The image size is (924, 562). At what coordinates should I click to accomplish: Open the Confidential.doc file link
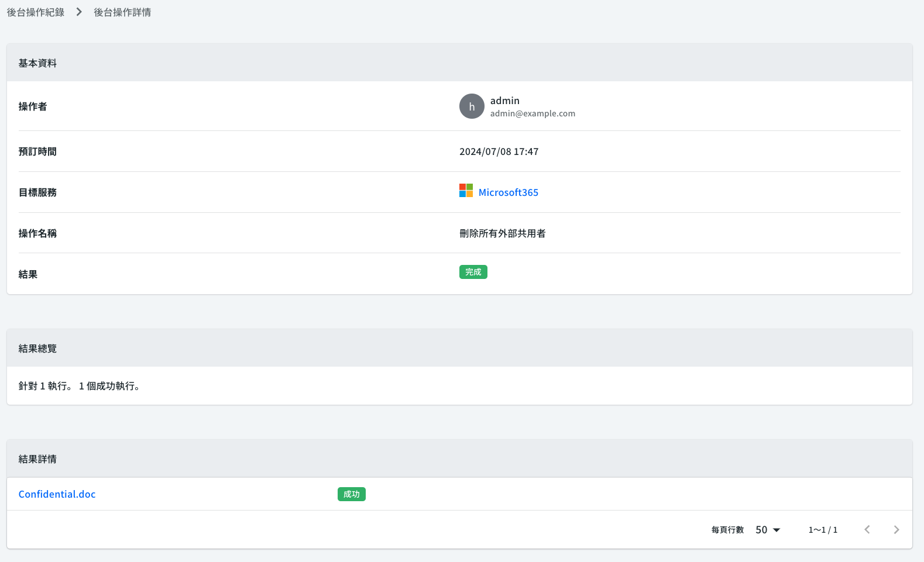click(x=57, y=494)
